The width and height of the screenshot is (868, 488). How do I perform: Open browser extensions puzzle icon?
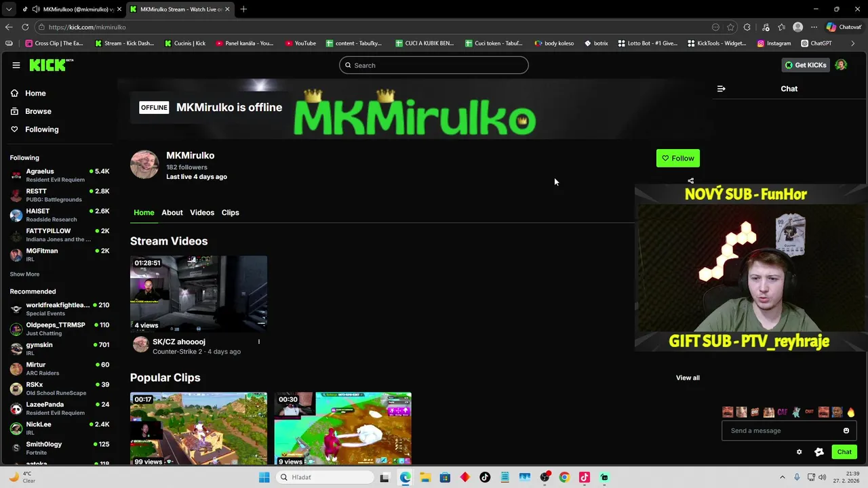(x=747, y=27)
